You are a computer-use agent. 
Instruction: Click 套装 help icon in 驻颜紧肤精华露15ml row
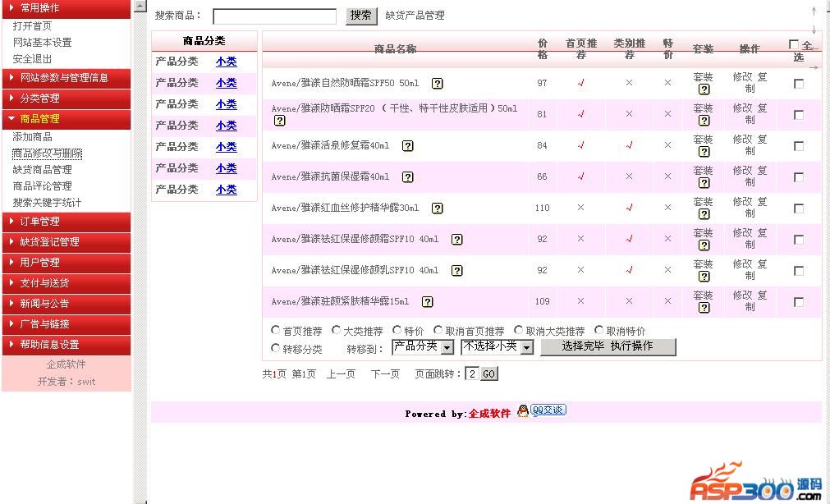click(x=704, y=308)
